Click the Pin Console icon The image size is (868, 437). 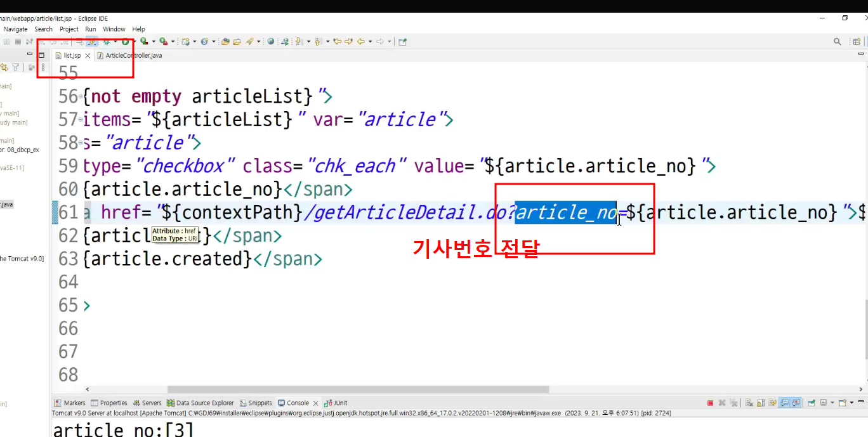(812, 403)
